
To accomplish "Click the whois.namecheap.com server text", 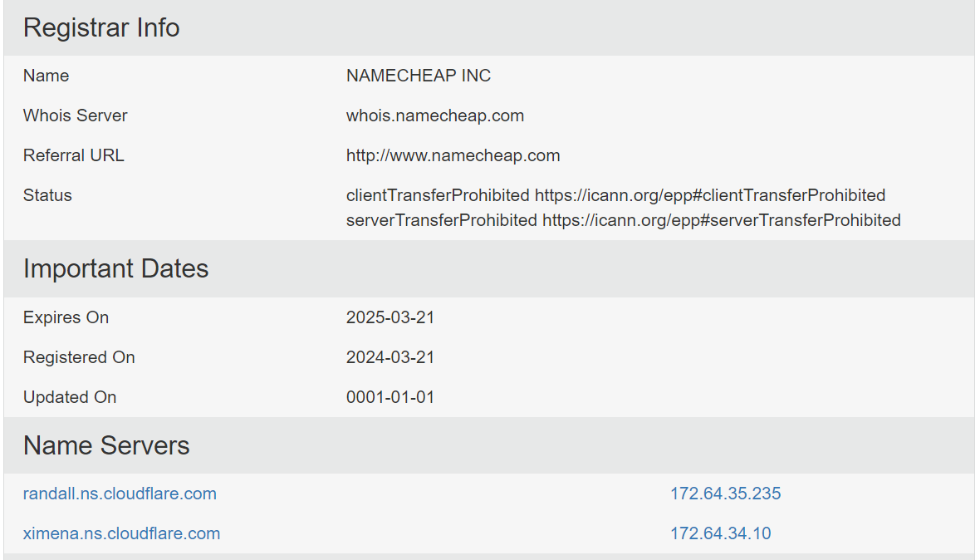I will pyautogui.click(x=434, y=115).
